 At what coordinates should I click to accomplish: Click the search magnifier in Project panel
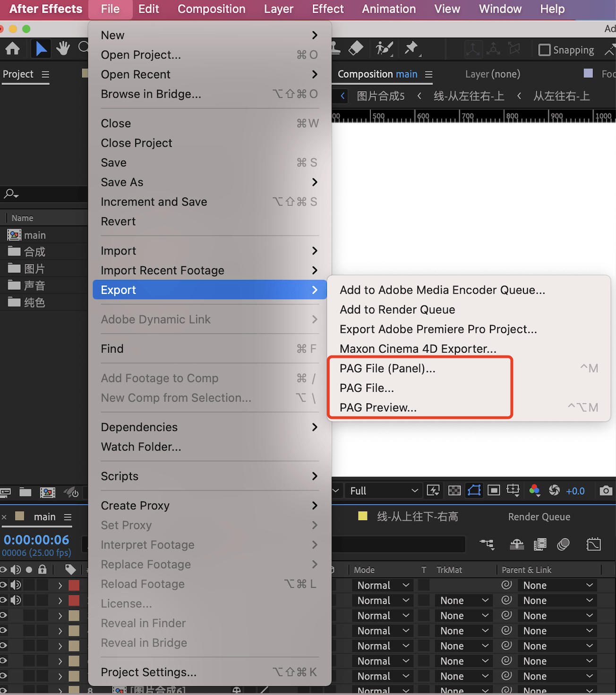(x=11, y=194)
